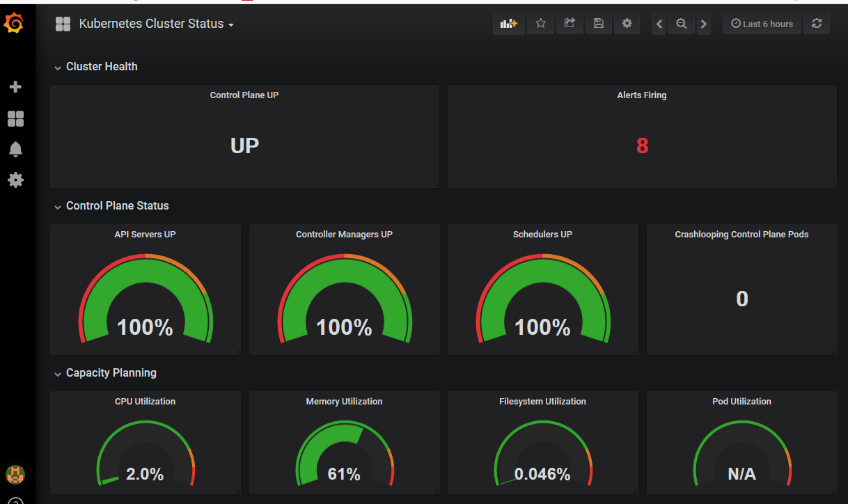Click the Add panel toolbar icon
Viewport: 848px width, 504px height.
pyautogui.click(x=508, y=24)
